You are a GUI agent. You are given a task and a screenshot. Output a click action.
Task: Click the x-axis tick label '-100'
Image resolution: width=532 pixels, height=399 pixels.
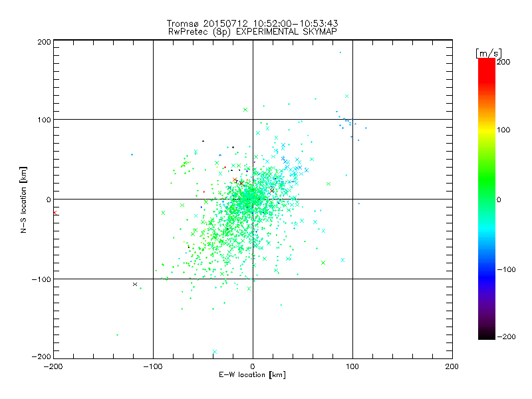(x=153, y=366)
